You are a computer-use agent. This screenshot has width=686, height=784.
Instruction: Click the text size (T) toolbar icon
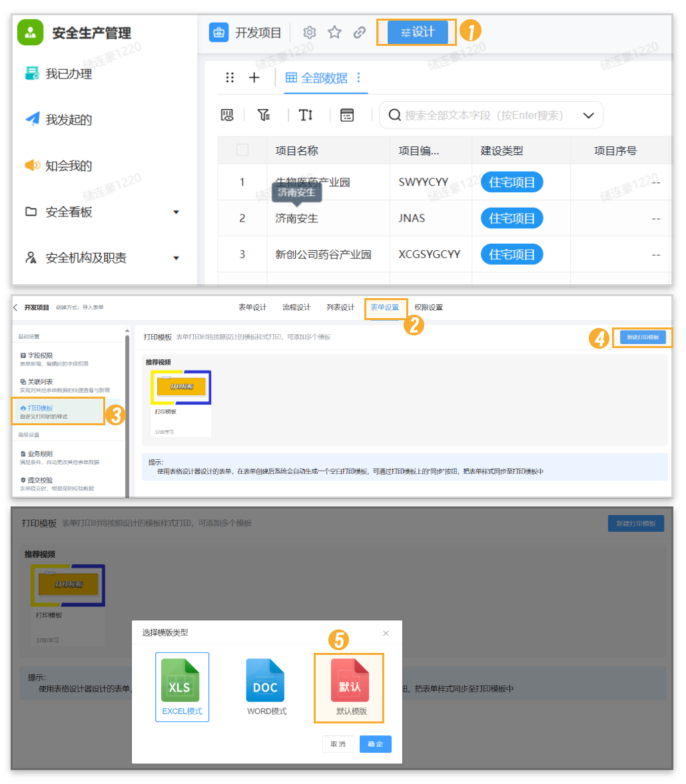(x=306, y=115)
